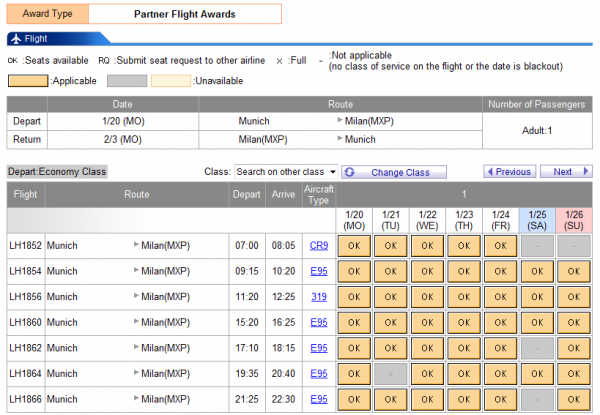
Task: Advance to Next dates
Action: pyautogui.click(x=567, y=172)
